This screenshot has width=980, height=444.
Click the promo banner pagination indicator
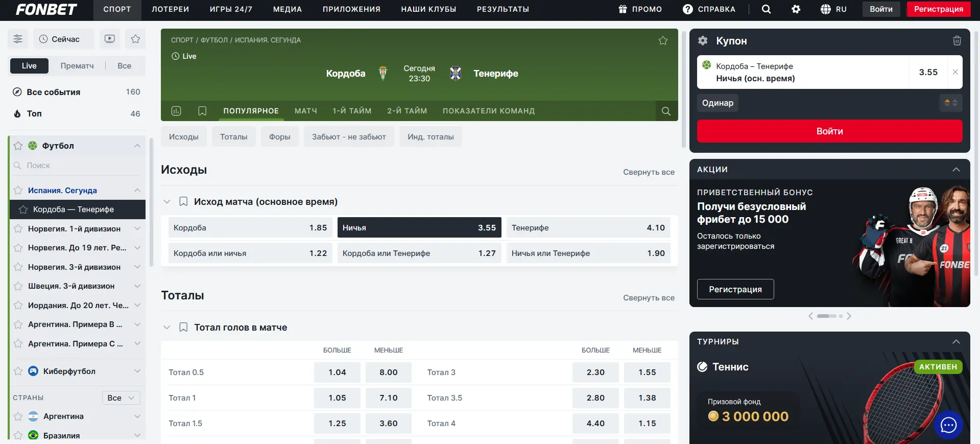pos(829,316)
